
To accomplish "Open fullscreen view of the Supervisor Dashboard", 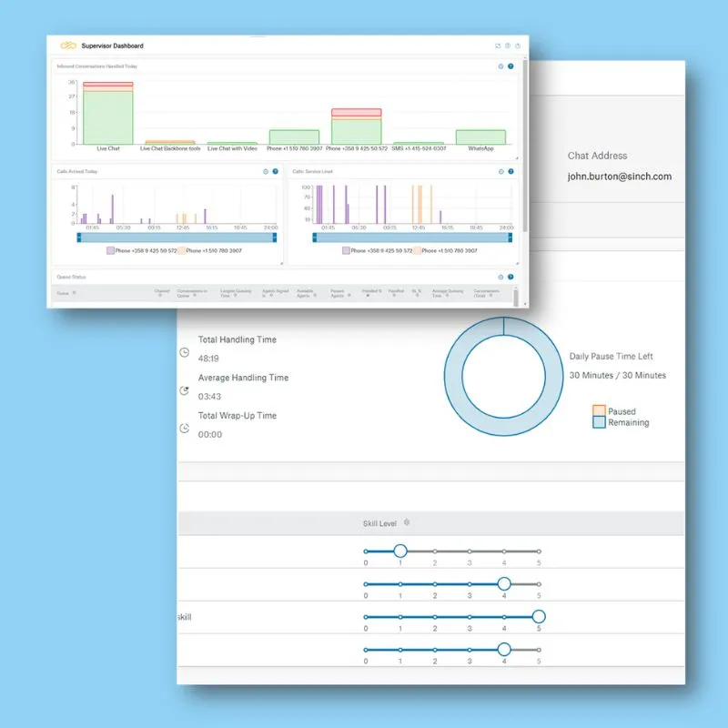I will tap(497, 44).
